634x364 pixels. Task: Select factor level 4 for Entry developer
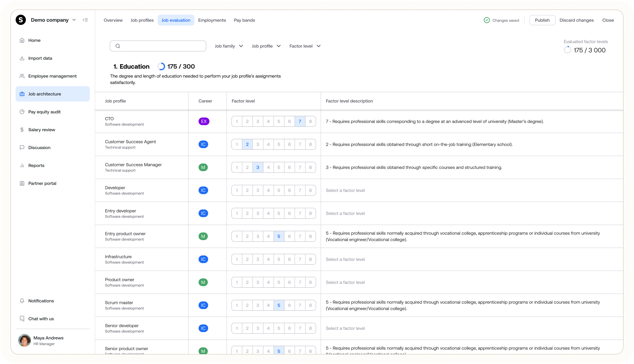click(x=268, y=213)
